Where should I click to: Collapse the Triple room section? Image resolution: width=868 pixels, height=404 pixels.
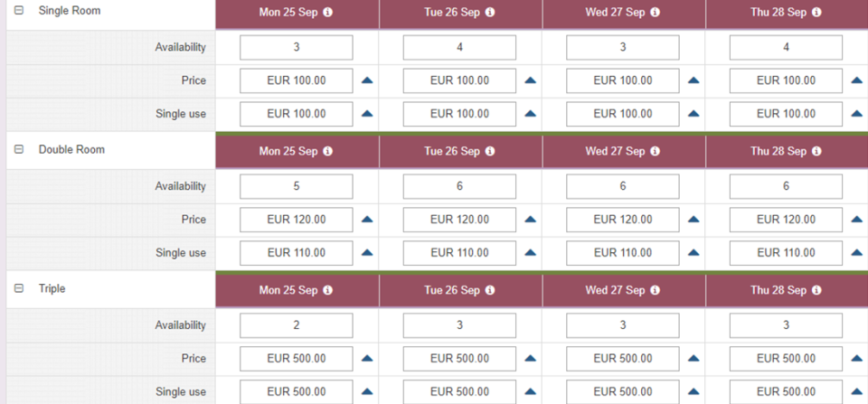[19, 289]
